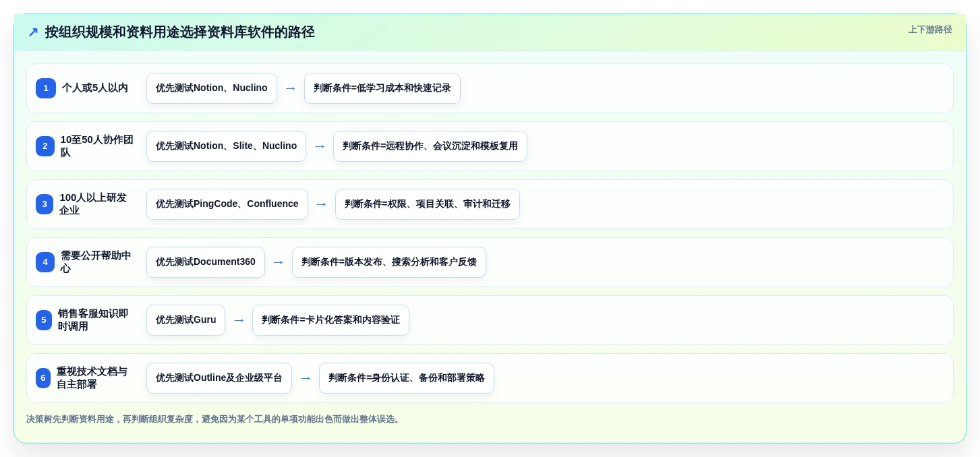
Task: Click the 优先测试Outline及企业级平台 box
Action: pyautogui.click(x=219, y=378)
